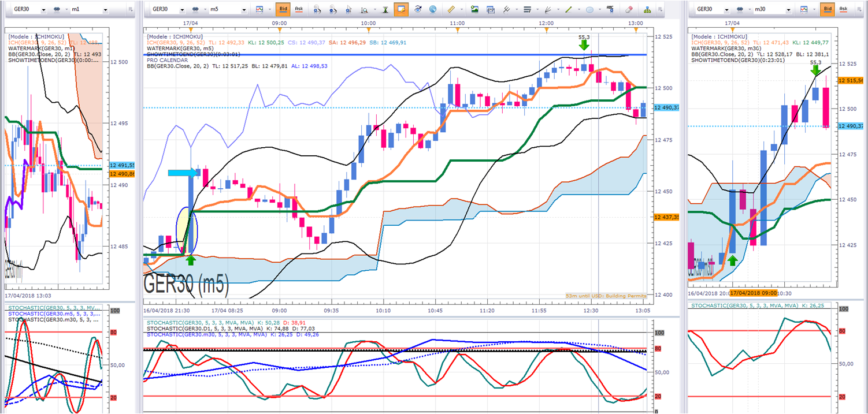Click the PRO CALENDAR label in the m5 chart
The height and width of the screenshot is (414, 868).
pos(166,60)
